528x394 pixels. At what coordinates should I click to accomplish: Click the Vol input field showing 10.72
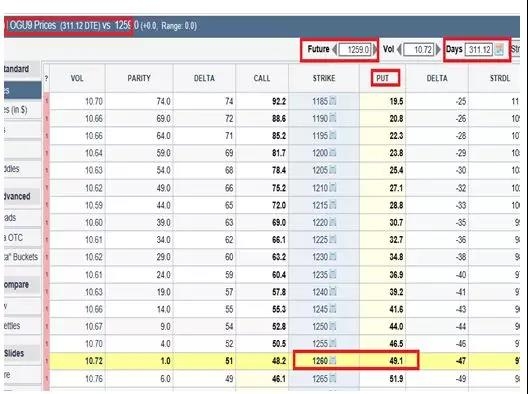point(419,50)
